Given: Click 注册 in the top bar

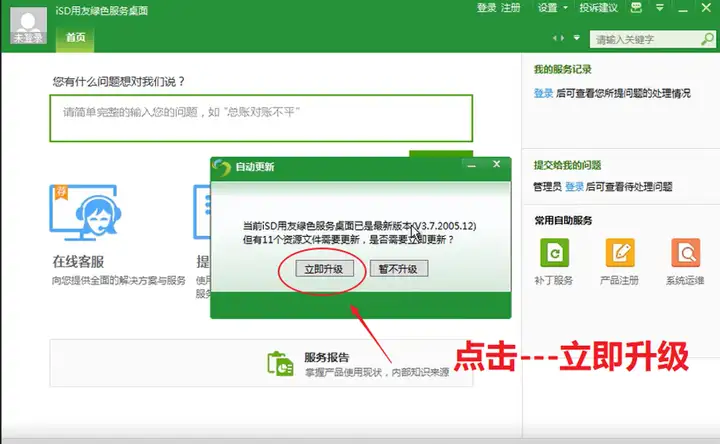Looking at the screenshot, I should pos(510,8).
